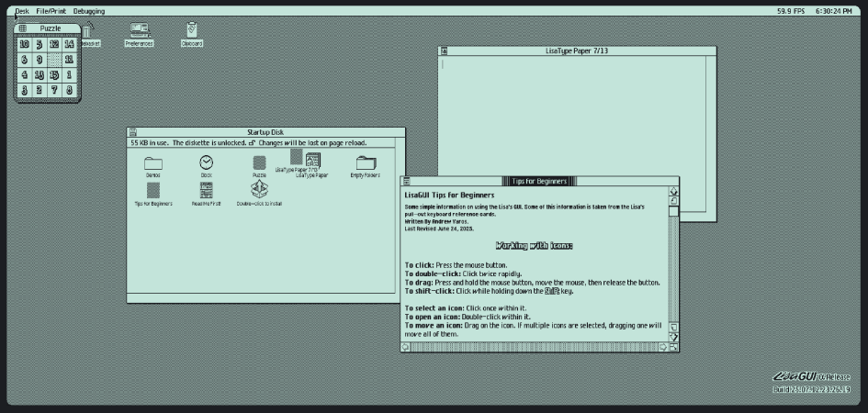Click inside the LisaType Paper text area
Viewport: 868px width, 413px height.
[569, 128]
